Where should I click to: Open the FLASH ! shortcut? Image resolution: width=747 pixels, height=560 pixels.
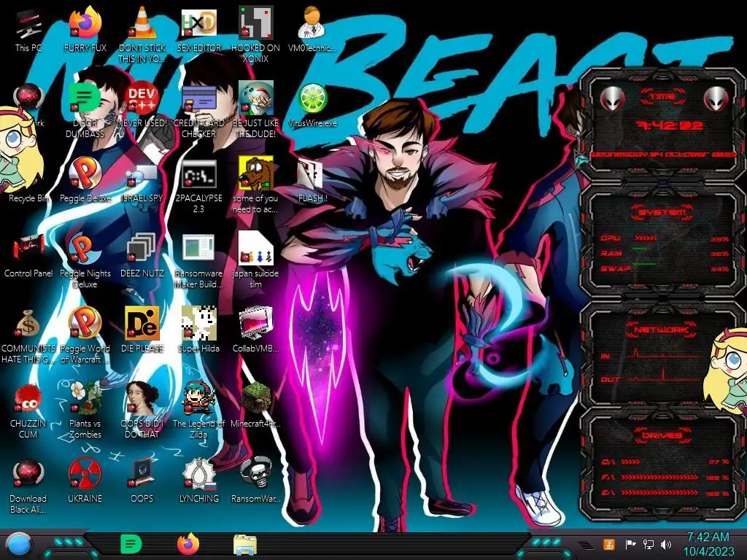312,180
